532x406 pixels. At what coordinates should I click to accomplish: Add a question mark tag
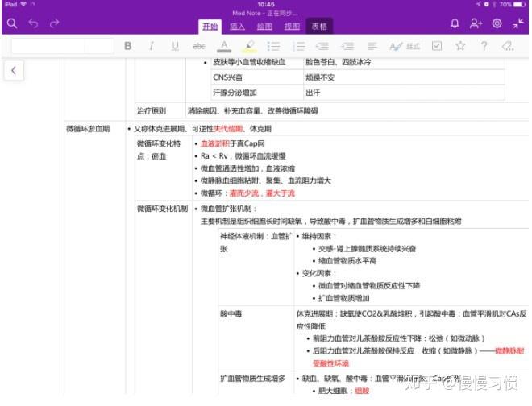point(484,46)
